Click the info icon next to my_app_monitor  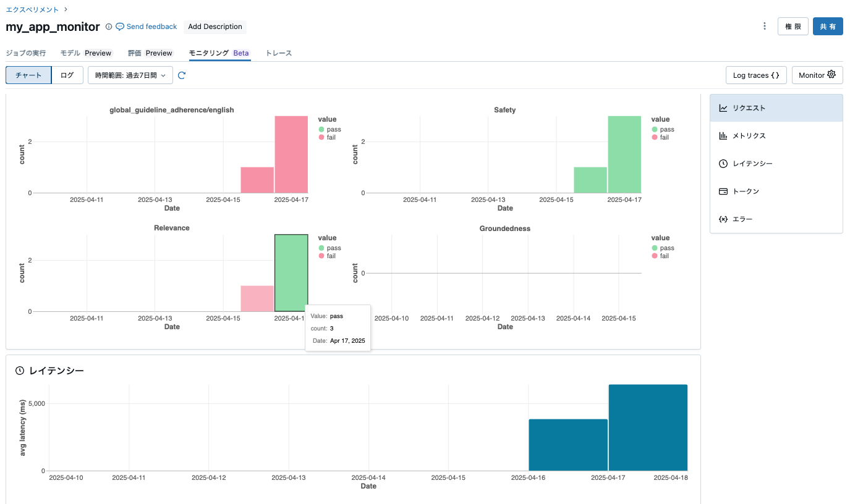pos(109,27)
